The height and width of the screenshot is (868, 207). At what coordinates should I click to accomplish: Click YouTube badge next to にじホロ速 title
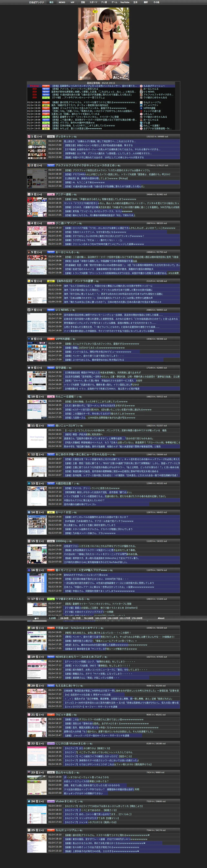point(51,744)
